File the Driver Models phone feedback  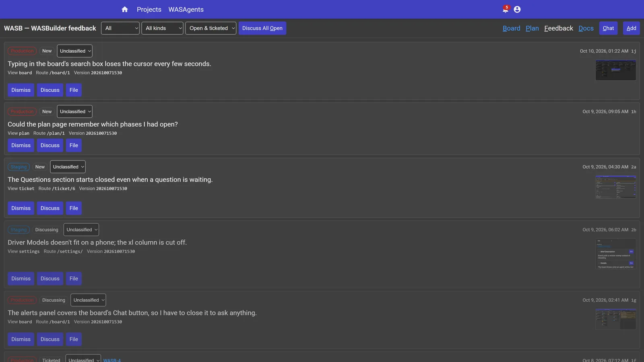pyautogui.click(x=74, y=278)
